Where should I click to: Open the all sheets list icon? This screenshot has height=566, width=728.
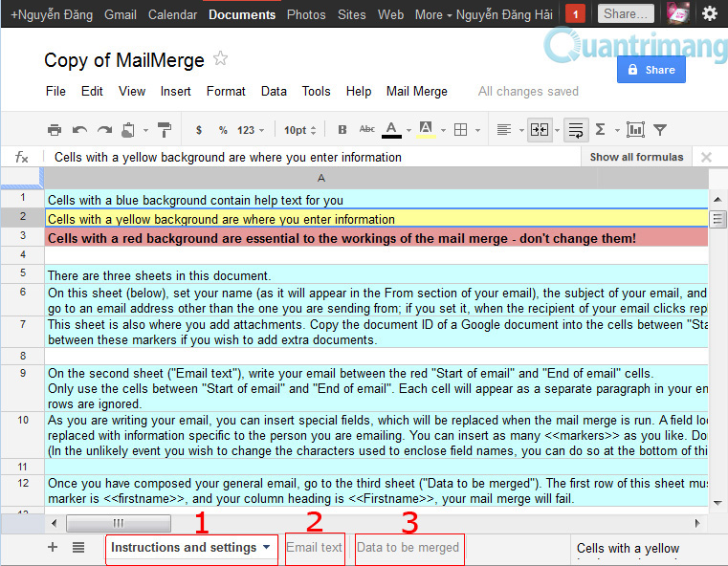click(78, 548)
